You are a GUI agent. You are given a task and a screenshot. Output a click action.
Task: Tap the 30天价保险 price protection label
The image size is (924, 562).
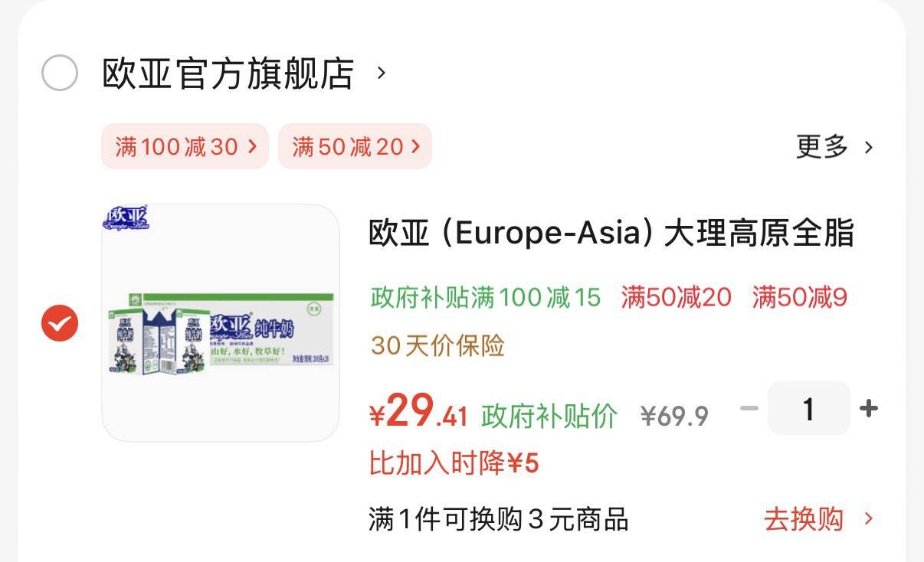(x=437, y=346)
